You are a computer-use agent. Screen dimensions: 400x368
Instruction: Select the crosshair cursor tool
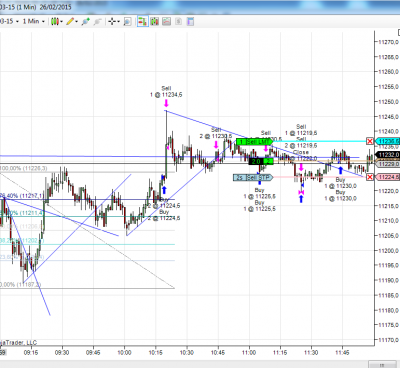[x=112, y=22]
